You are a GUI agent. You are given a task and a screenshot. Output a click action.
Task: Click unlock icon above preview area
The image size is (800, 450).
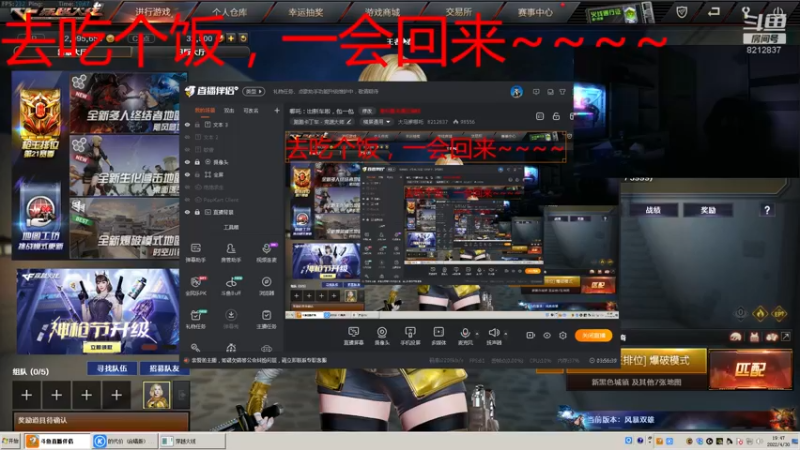coord(556,116)
